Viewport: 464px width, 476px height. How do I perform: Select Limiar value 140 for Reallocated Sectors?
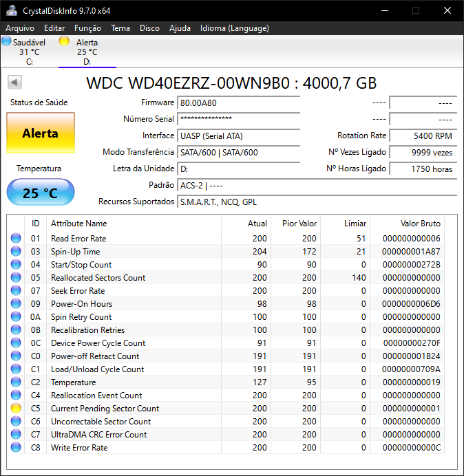coord(359,277)
